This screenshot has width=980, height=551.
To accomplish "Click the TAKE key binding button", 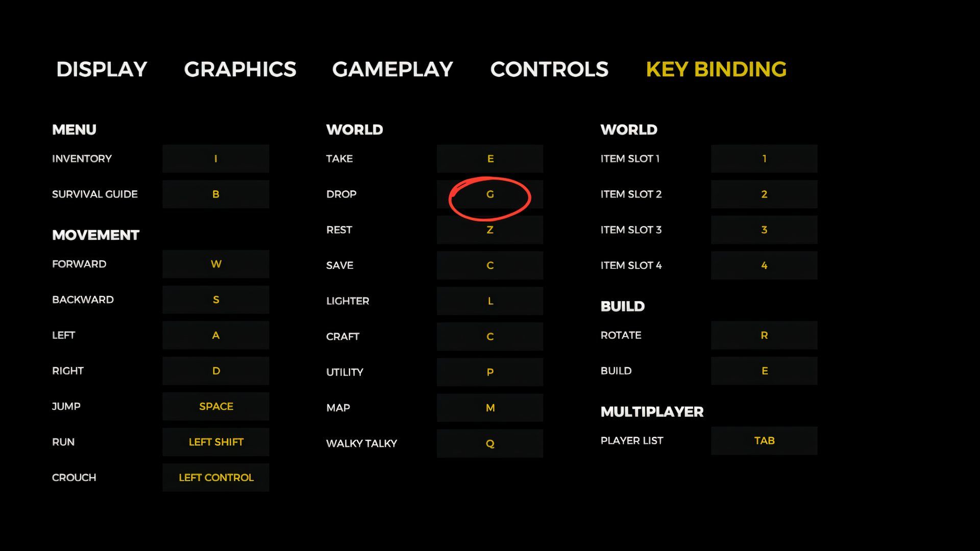I will tap(489, 158).
